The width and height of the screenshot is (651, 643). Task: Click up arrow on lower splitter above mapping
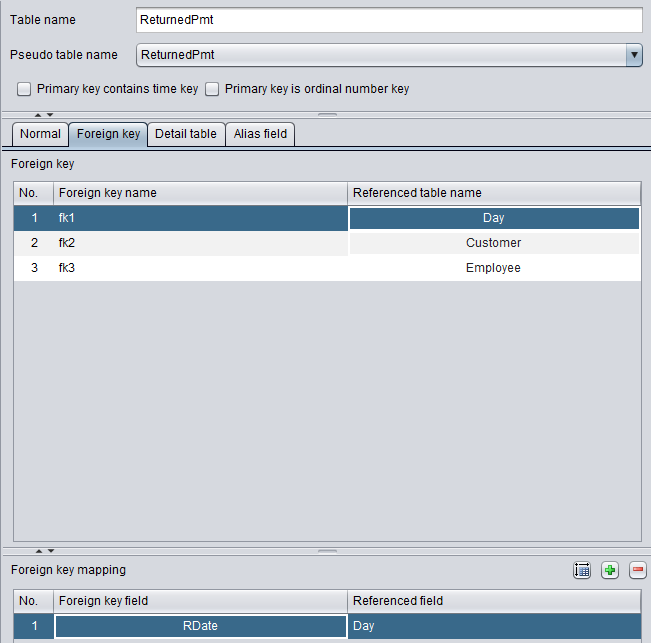(x=39, y=551)
